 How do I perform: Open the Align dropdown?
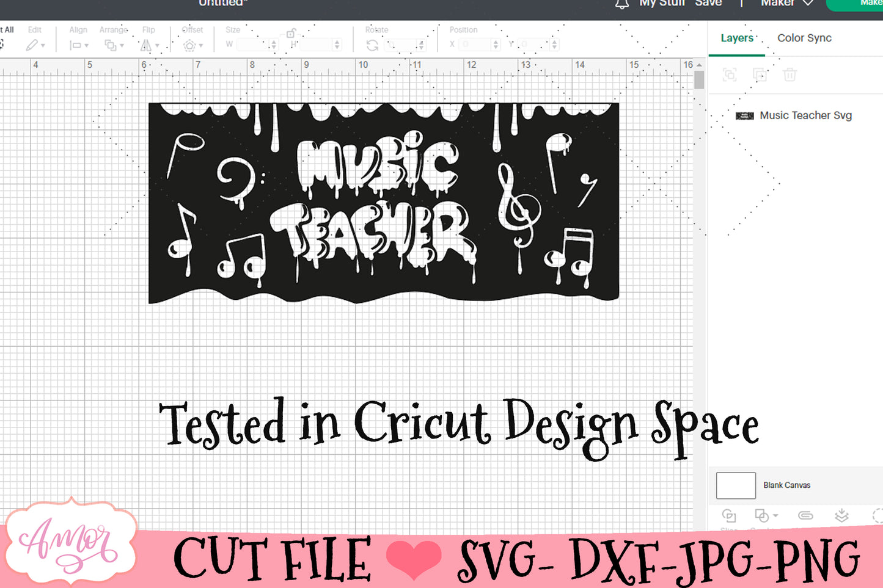point(78,45)
